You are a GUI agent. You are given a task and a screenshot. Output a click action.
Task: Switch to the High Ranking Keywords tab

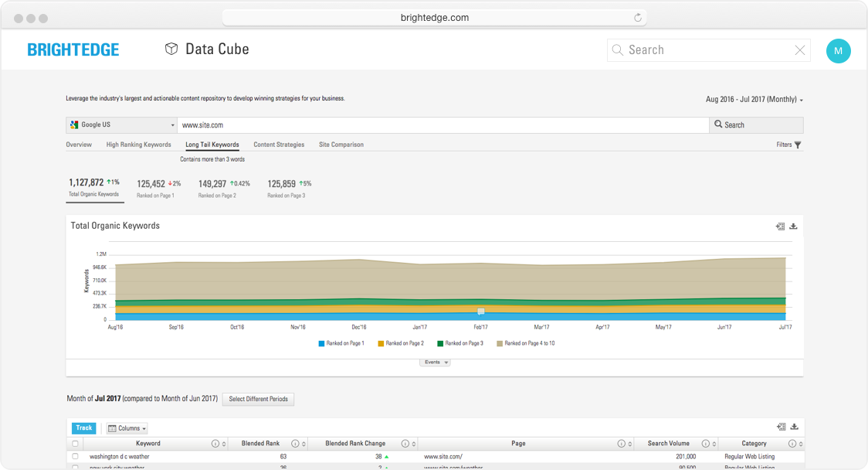pyautogui.click(x=139, y=145)
